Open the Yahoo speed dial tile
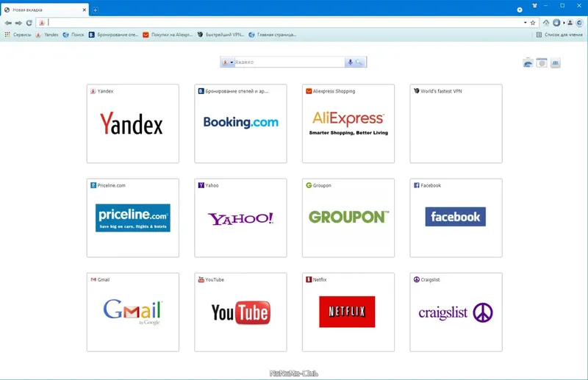Image resolution: width=588 pixels, height=380 pixels. pos(240,218)
